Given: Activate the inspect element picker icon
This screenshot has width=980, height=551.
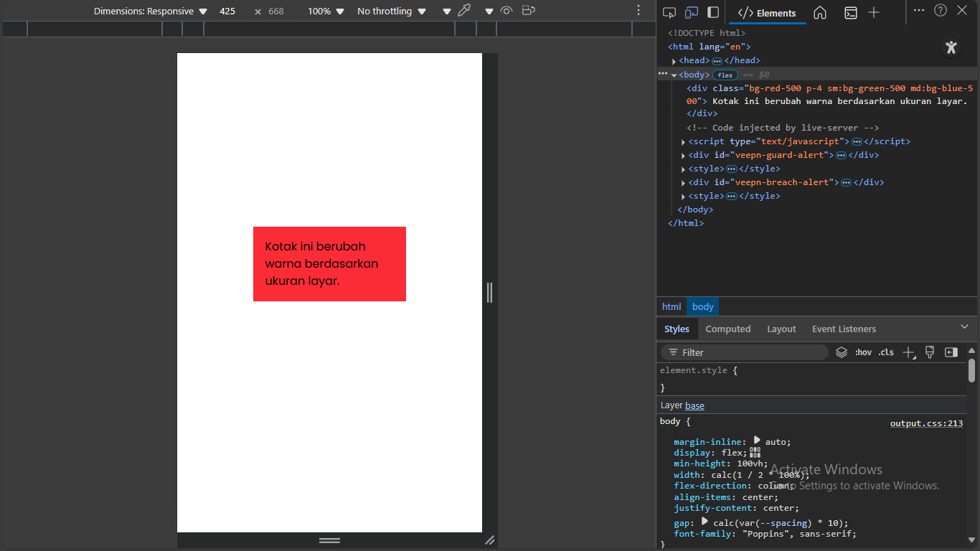Looking at the screenshot, I should pos(669,12).
